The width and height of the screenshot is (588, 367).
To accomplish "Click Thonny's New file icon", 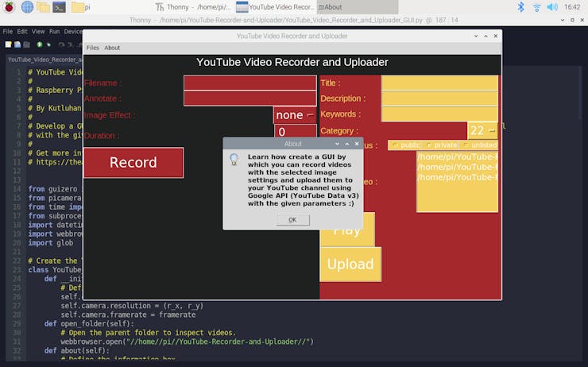I will tap(8, 44).
